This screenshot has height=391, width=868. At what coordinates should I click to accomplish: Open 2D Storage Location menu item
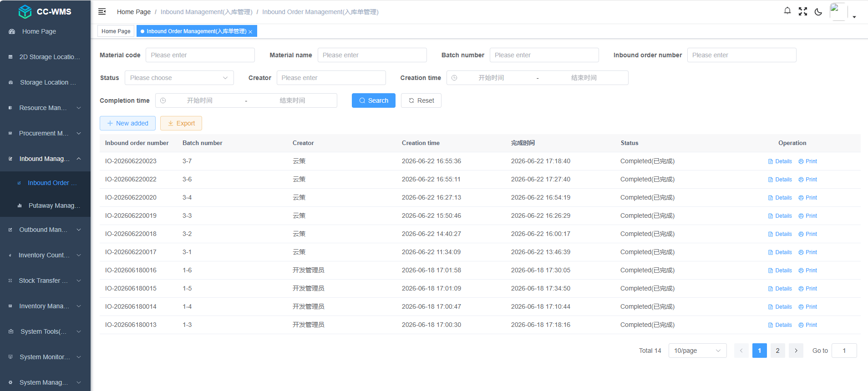[x=45, y=57]
